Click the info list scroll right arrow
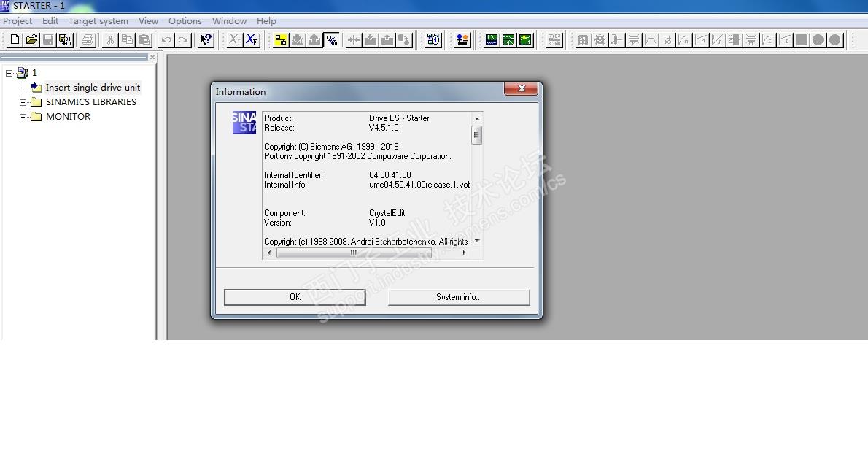 pyautogui.click(x=464, y=253)
